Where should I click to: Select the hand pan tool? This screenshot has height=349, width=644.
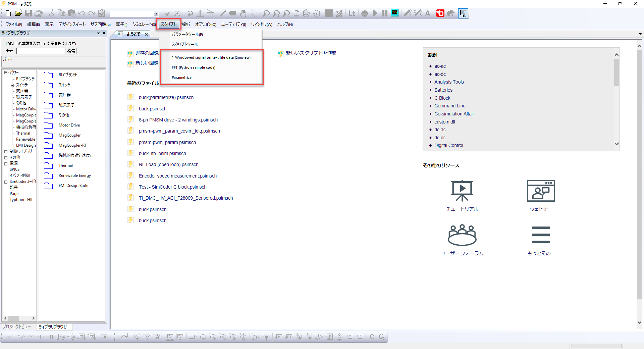pos(243,13)
